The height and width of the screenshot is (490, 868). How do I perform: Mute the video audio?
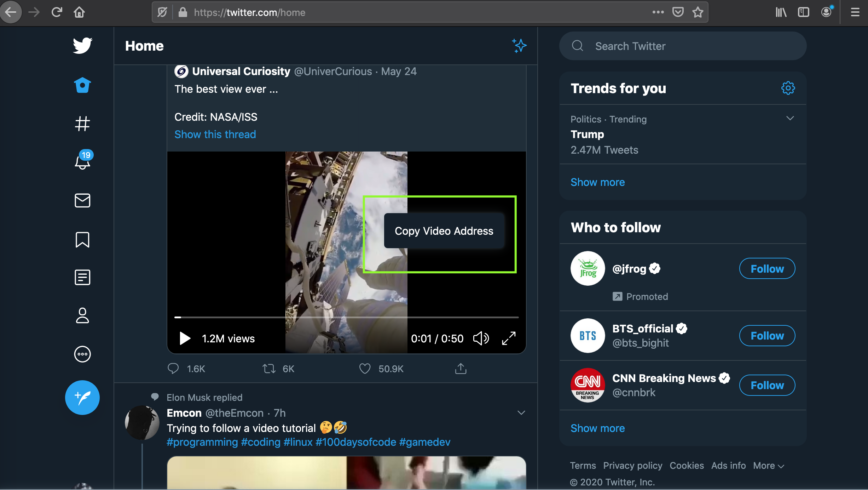480,338
